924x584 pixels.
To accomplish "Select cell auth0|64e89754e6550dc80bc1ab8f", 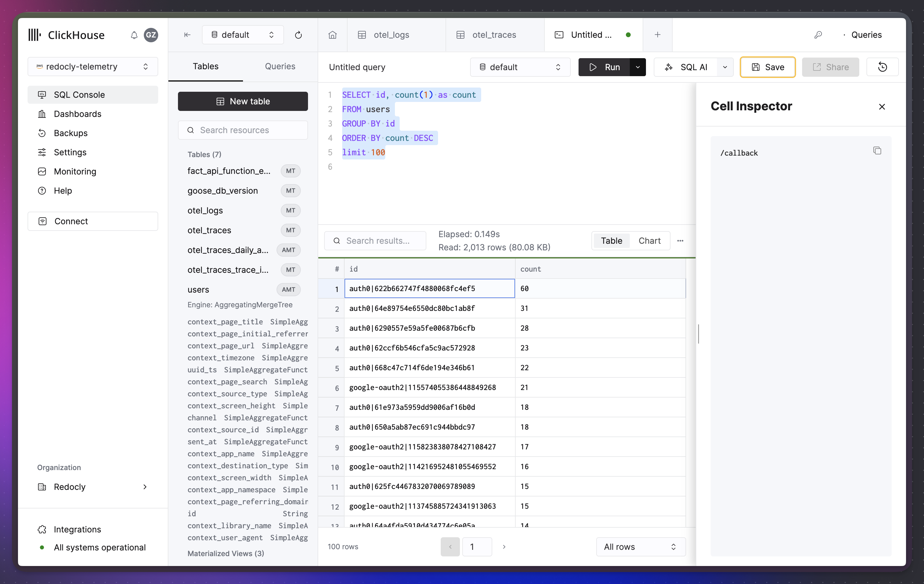I will point(429,308).
